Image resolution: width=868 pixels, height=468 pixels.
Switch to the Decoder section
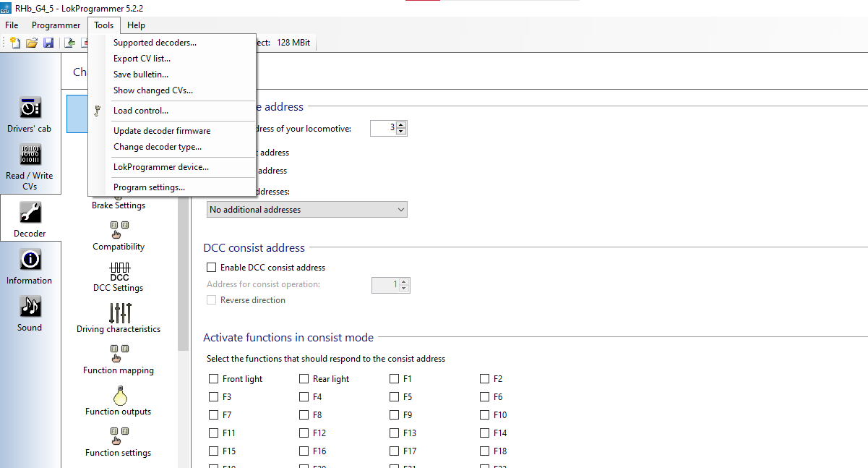tap(30, 218)
